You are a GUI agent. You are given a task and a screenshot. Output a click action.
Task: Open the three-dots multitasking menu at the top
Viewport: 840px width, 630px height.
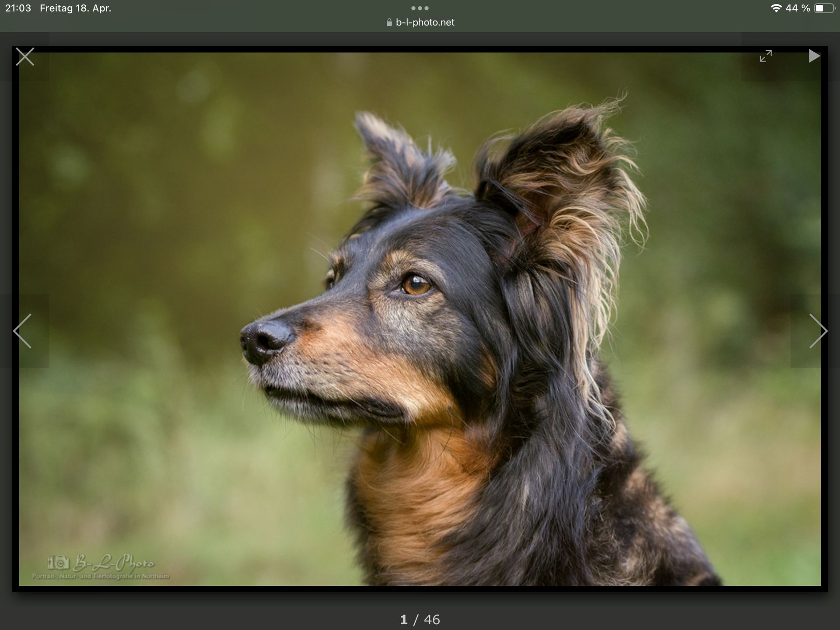[x=420, y=8]
